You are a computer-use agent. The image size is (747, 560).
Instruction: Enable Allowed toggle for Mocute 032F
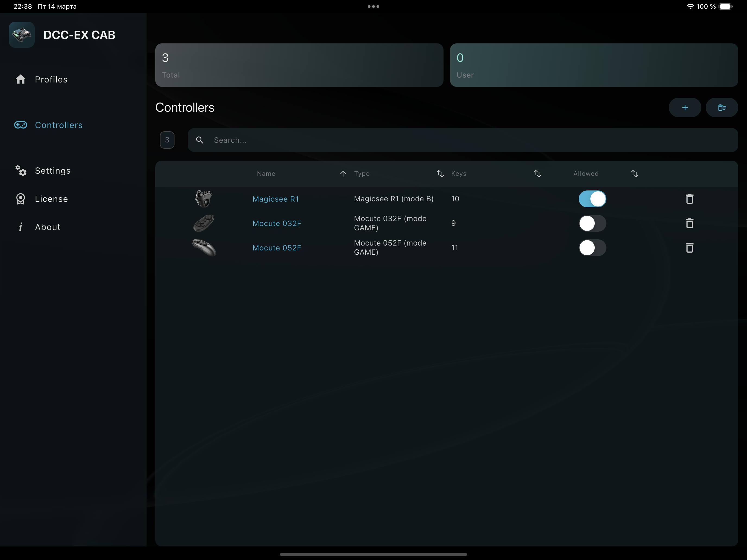[x=592, y=224]
